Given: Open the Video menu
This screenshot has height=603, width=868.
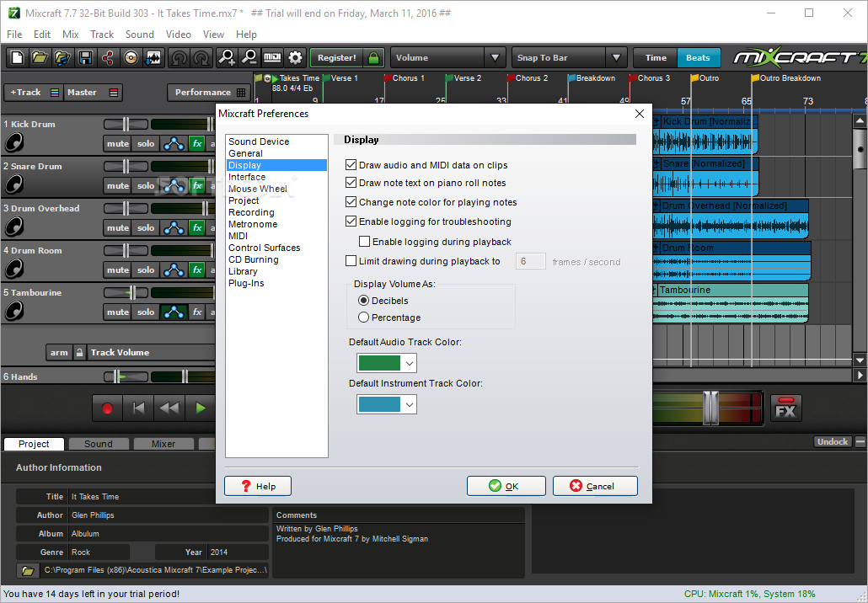Looking at the screenshot, I should coord(179,35).
